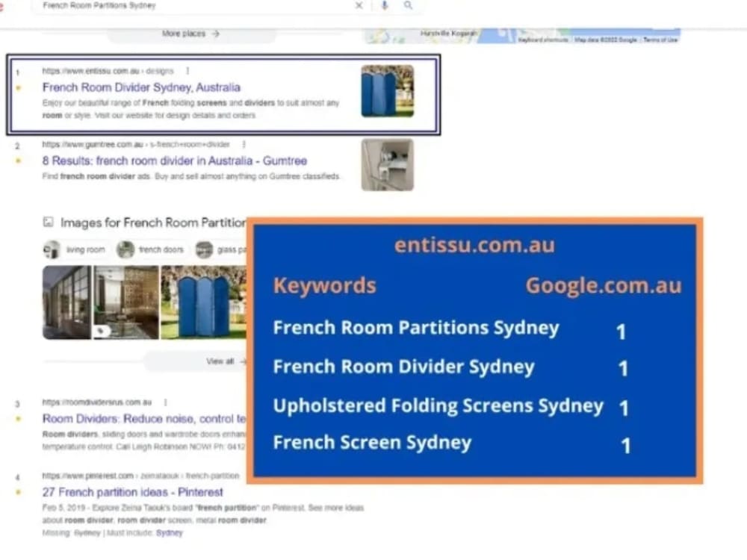The image size is (747, 560).
Task: Click the French Room Divider Sydney keyword row
Action: 450,367
